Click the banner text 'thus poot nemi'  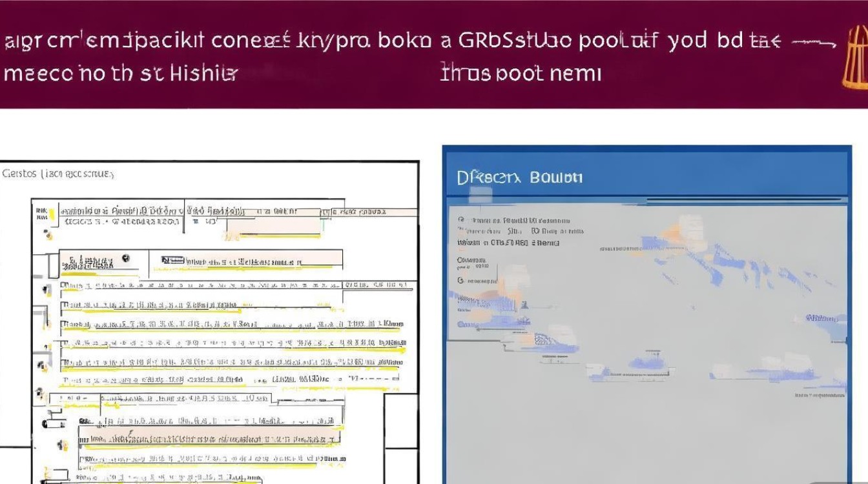tap(521, 73)
